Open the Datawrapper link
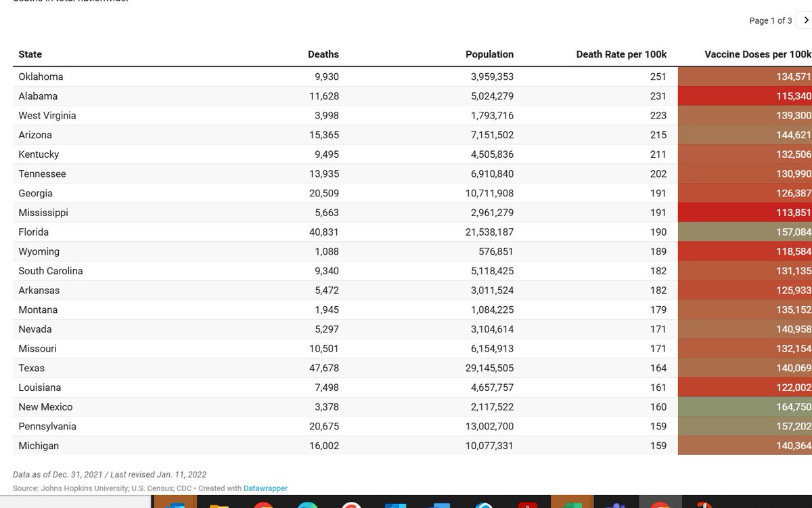 (x=265, y=488)
